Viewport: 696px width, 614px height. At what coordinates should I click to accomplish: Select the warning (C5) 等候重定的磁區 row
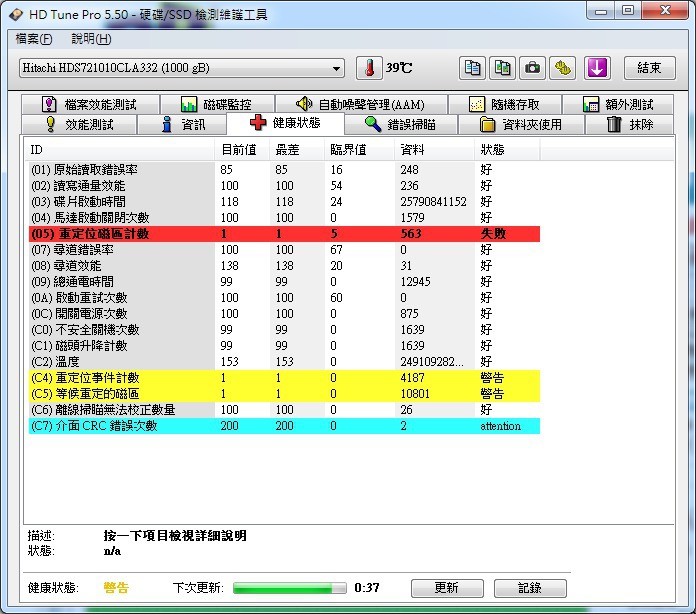pyautogui.click(x=284, y=394)
